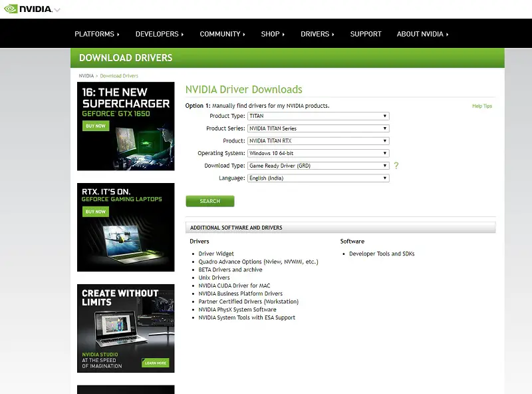The image size is (532, 394).
Task: Open the Download Type dropdown
Action: click(x=319, y=166)
